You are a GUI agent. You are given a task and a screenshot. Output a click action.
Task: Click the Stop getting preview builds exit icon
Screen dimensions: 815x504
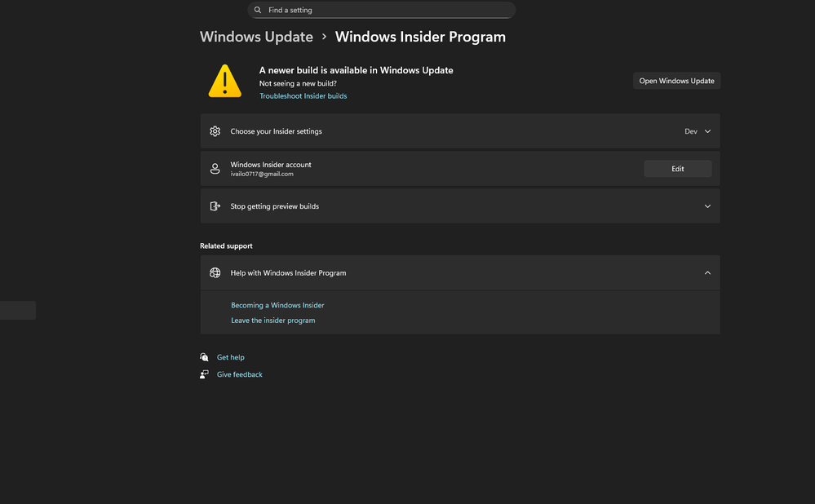click(215, 206)
